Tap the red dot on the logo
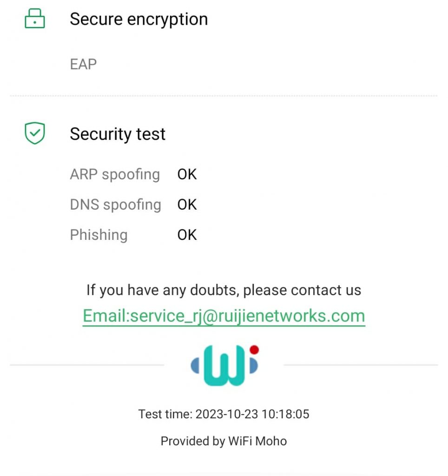Viewport: 448px width, 476px height. click(254, 350)
